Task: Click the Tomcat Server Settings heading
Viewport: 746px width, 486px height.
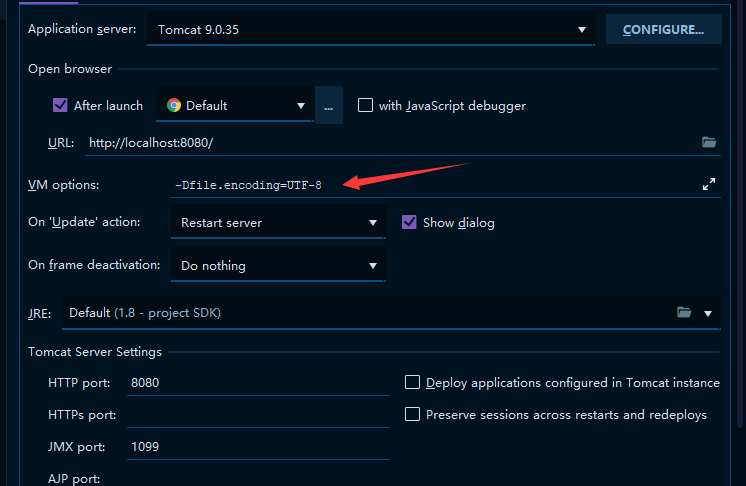Action: tap(95, 352)
